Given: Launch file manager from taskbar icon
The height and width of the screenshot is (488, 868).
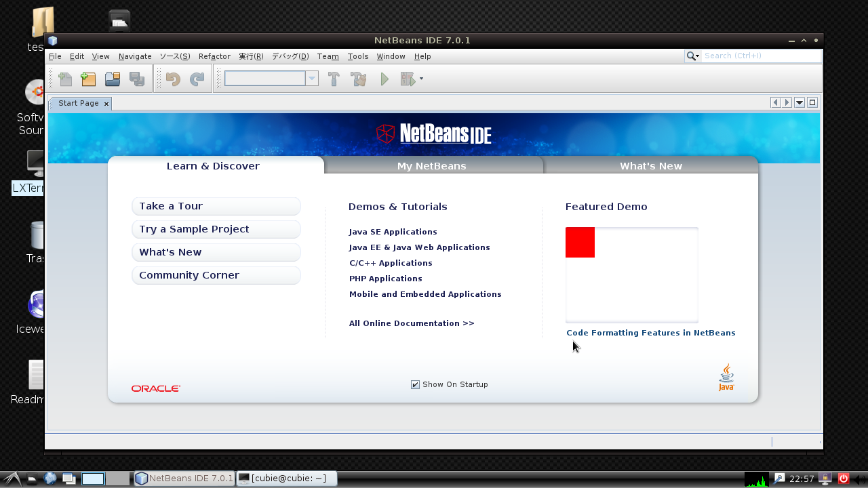Looking at the screenshot, I should (x=33, y=479).
